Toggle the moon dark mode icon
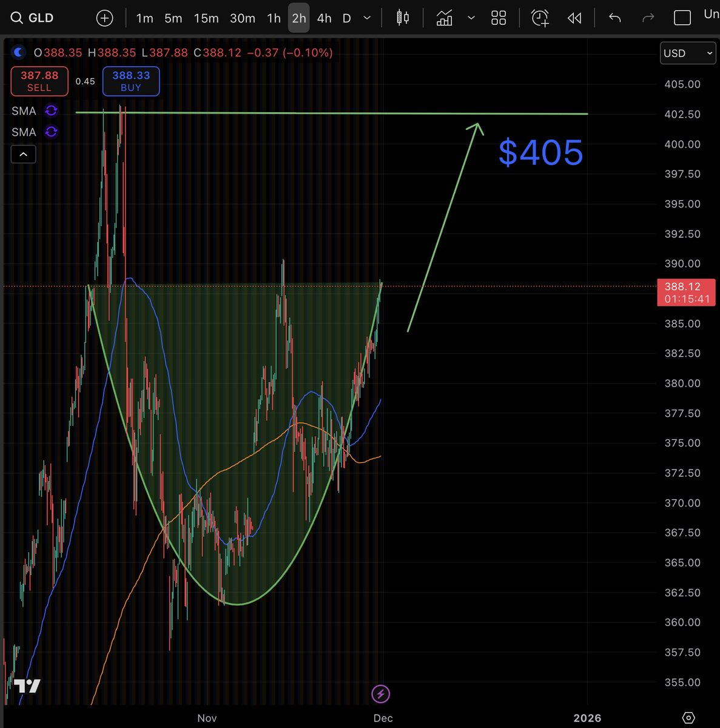The height and width of the screenshot is (728, 720). [19, 52]
